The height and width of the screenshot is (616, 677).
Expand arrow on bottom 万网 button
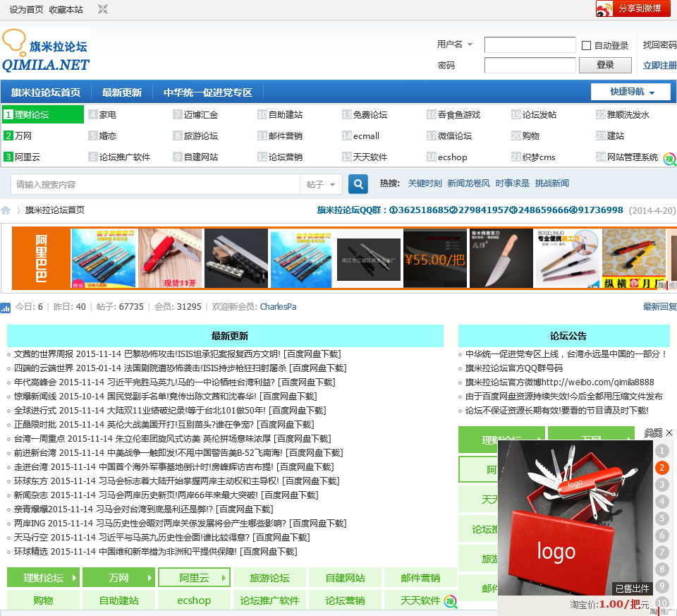(150, 578)
